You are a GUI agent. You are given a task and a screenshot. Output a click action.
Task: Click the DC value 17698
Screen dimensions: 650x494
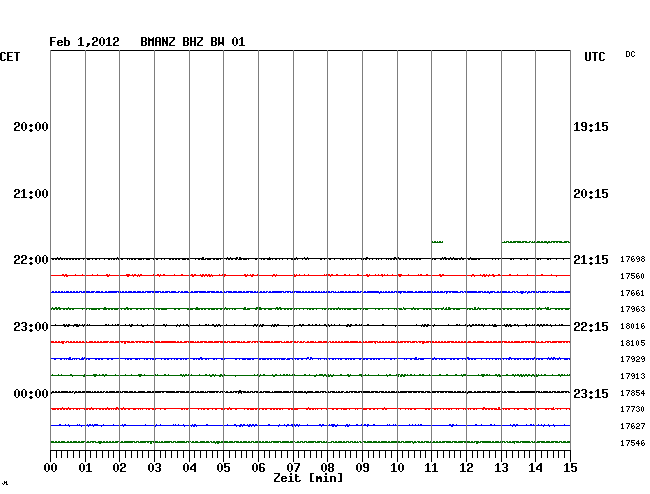pyautogui.click(x=633, y=259)
